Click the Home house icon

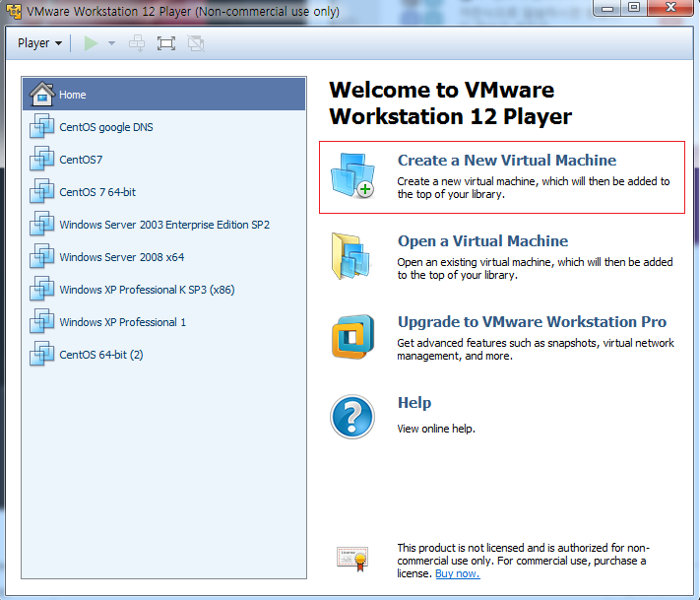click(x=42, y=94)
